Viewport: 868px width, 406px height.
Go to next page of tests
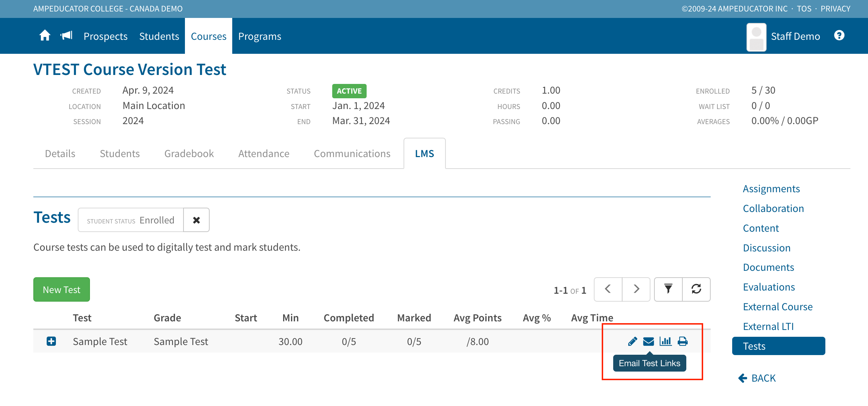[x=636, y=289]
